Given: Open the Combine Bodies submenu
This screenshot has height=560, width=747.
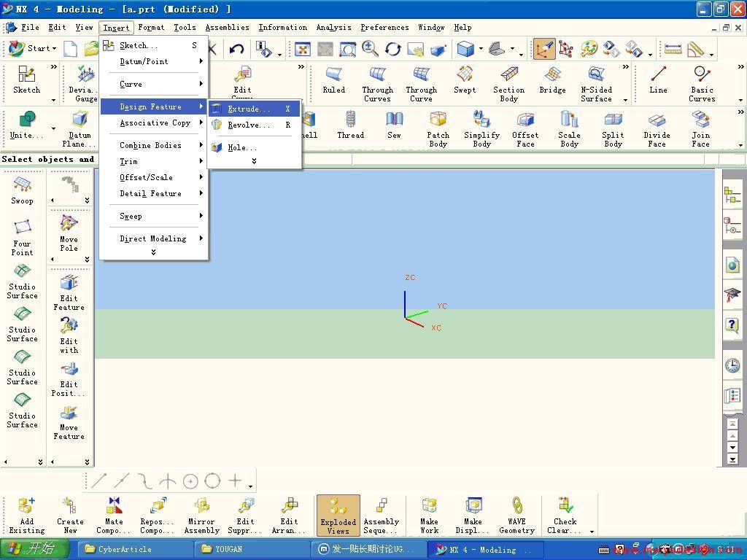Looking at the screenshot, I should pyautogui.click(x=154, y=145).
